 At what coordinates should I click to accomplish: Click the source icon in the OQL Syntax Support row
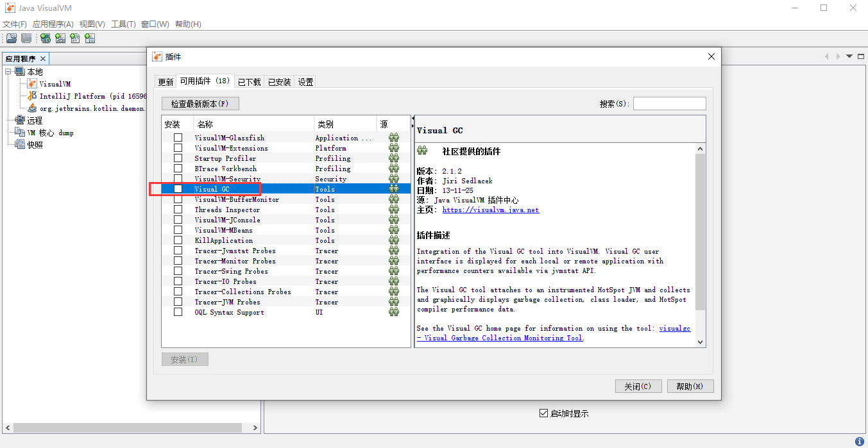(x=394, y=312)
